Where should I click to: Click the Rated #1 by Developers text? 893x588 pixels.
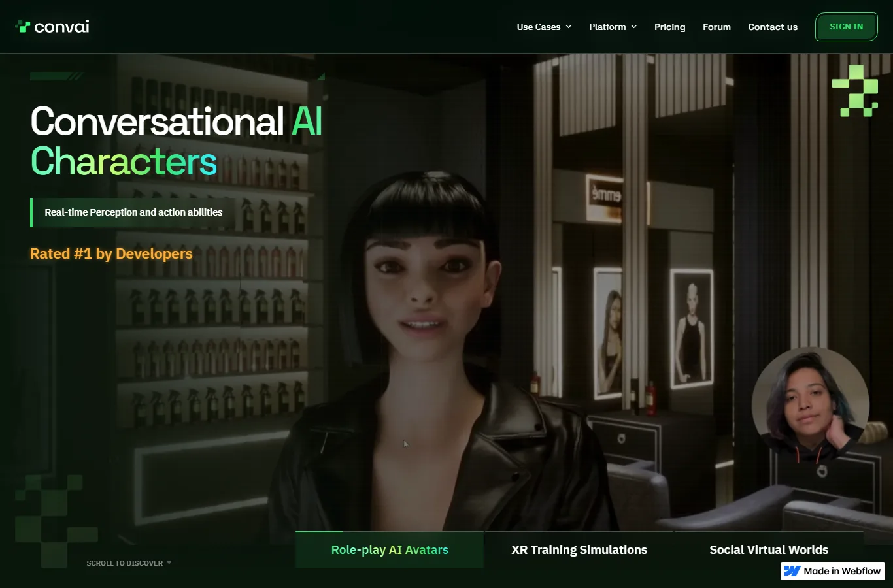tap(111, 253)
